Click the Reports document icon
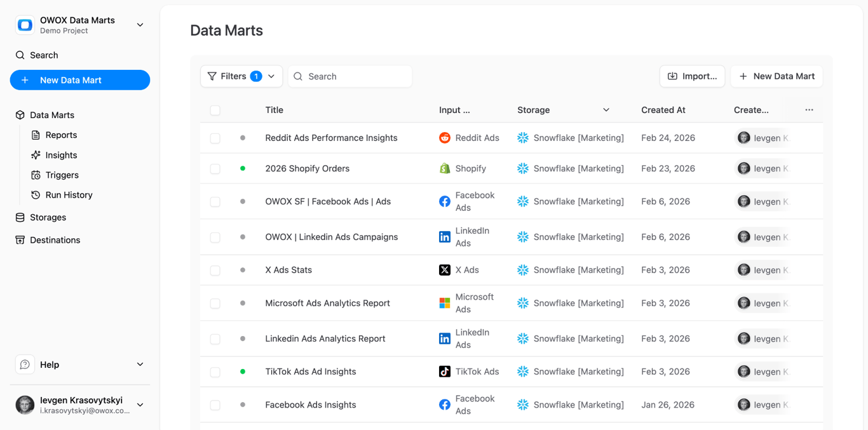This screenshot has height=430, width=868. (x=36, y=135)
